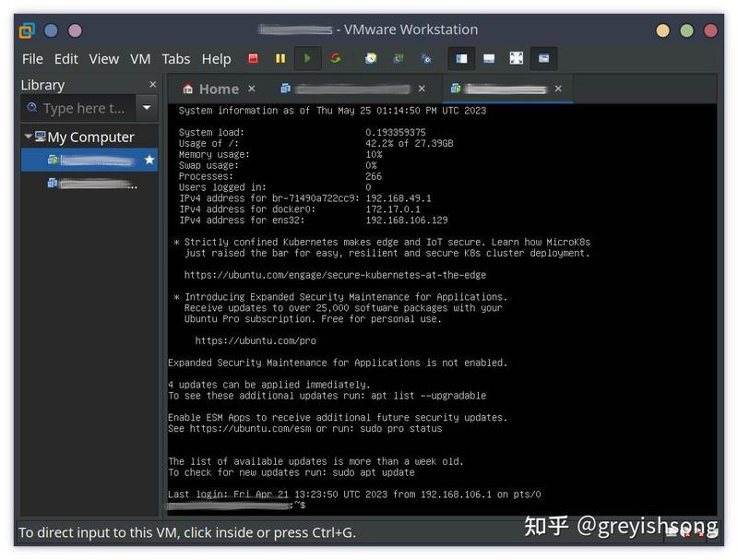Restart the guest using the red-green restart icon
738x560 pixels.
(335, 58)
